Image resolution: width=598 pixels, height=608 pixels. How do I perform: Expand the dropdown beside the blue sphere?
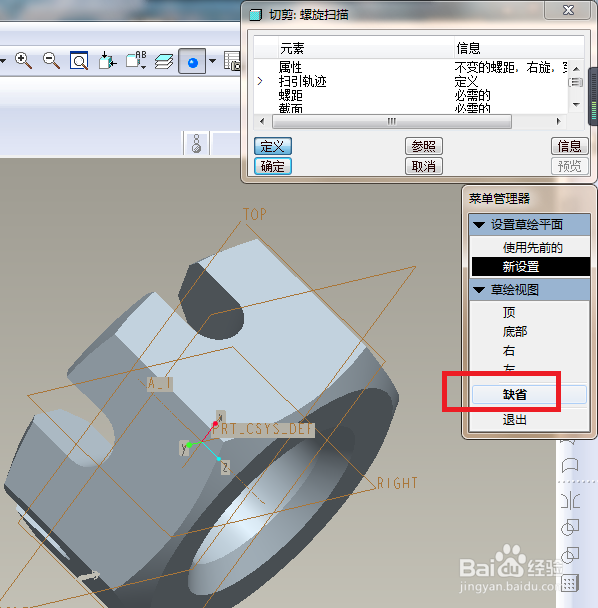click(212, 61)
